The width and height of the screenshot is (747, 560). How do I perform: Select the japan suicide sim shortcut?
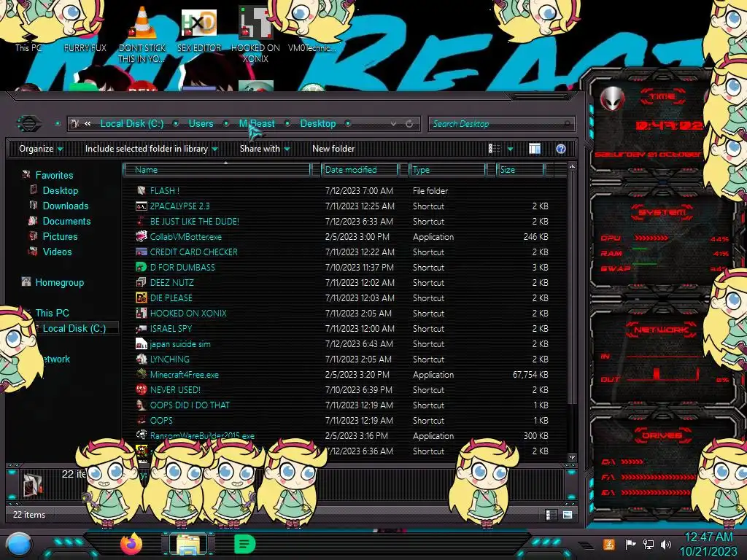(180, 344)
